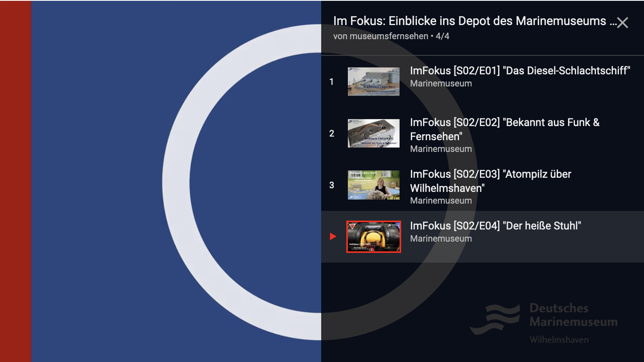Click Marinemuseum under 'Der heiße Stuhl'
This screenshot has width=644, height=362.
pyautogui.click(x=441, y=239)
